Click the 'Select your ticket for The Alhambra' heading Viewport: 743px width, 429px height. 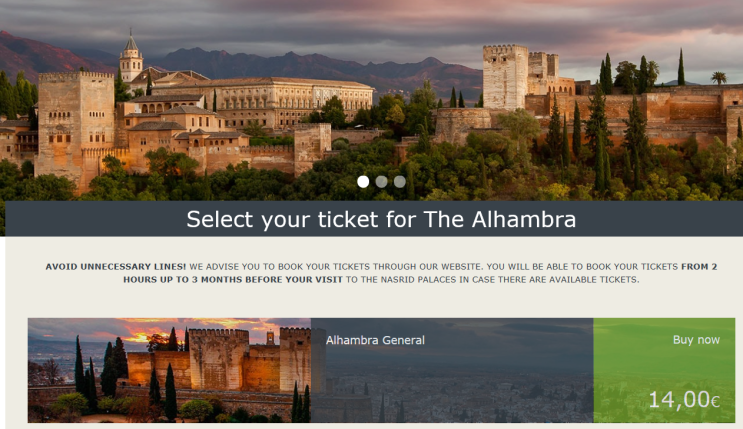coord(381,218)
